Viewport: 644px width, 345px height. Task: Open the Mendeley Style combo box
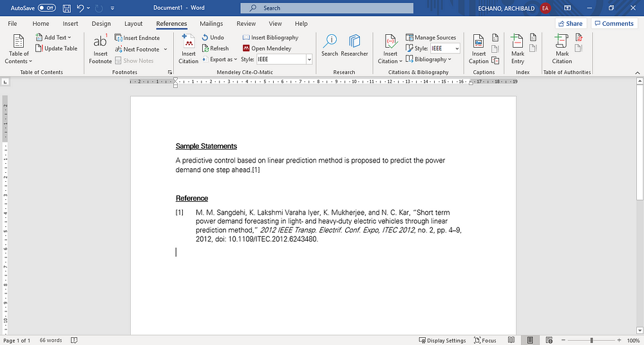point(283,59)
